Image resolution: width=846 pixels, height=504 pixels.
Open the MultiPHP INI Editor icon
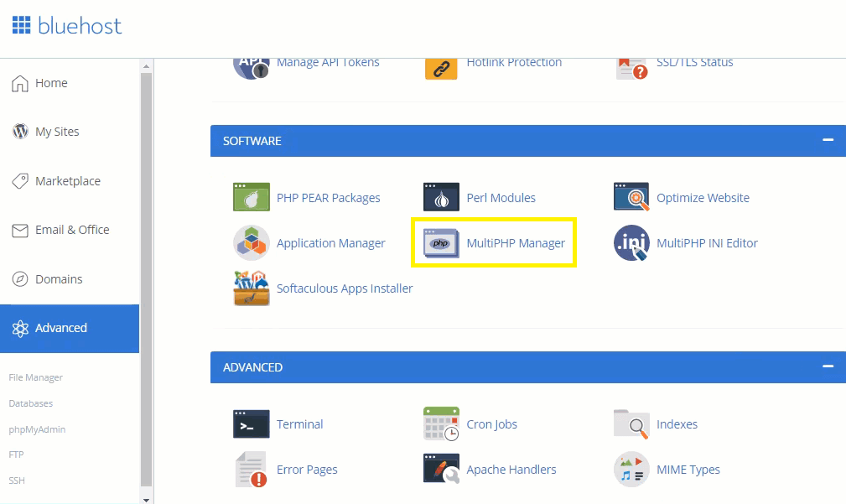pos(631,243)
